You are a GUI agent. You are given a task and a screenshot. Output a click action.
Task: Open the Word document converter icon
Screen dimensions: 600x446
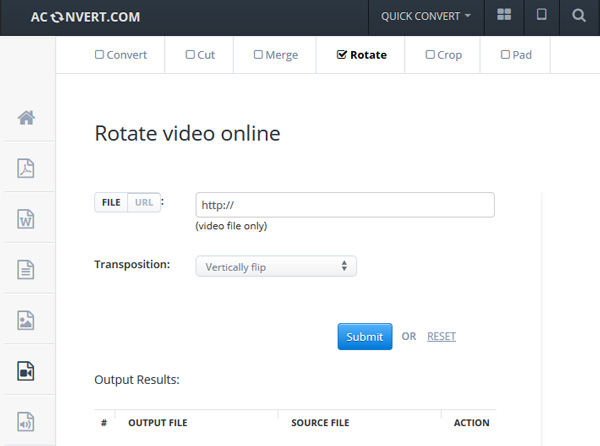tap(26, 219)
